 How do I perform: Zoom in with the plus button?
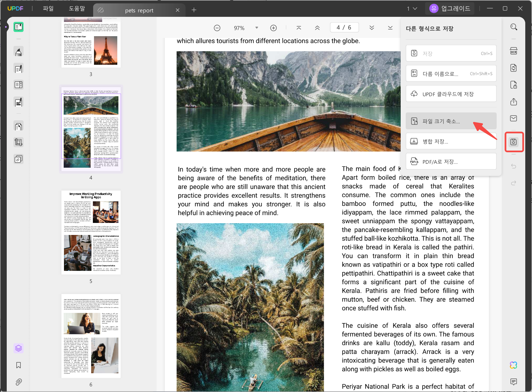273,28
